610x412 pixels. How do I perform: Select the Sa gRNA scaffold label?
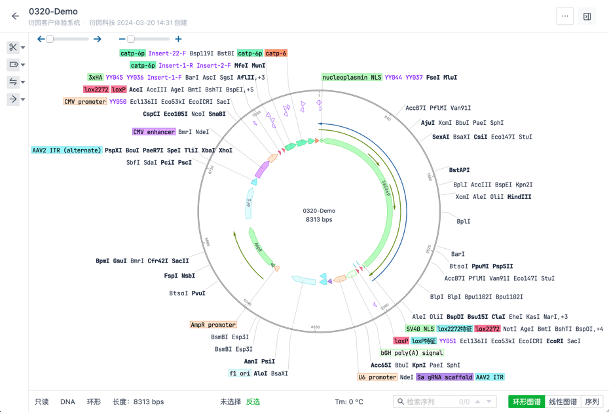(x=445, y=377)
